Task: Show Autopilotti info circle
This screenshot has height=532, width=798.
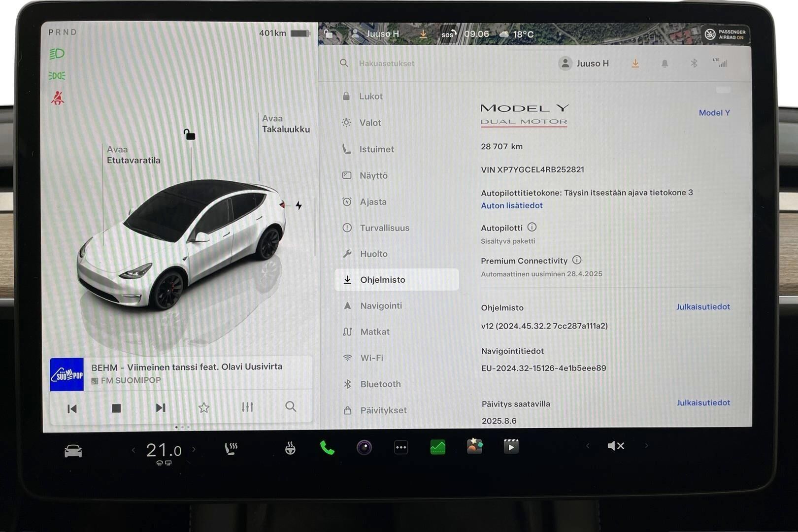Action: click(532, 227)
